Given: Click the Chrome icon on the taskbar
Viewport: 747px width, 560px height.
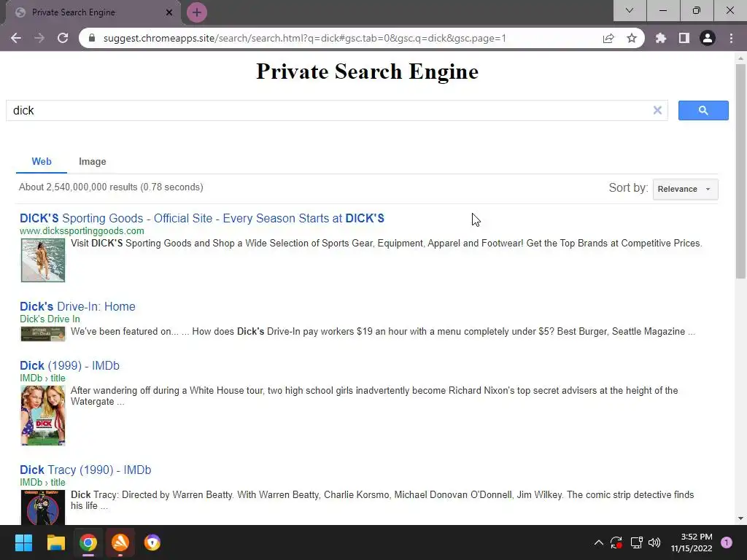Looking at the screenshot, I should [x=88, y=542].
